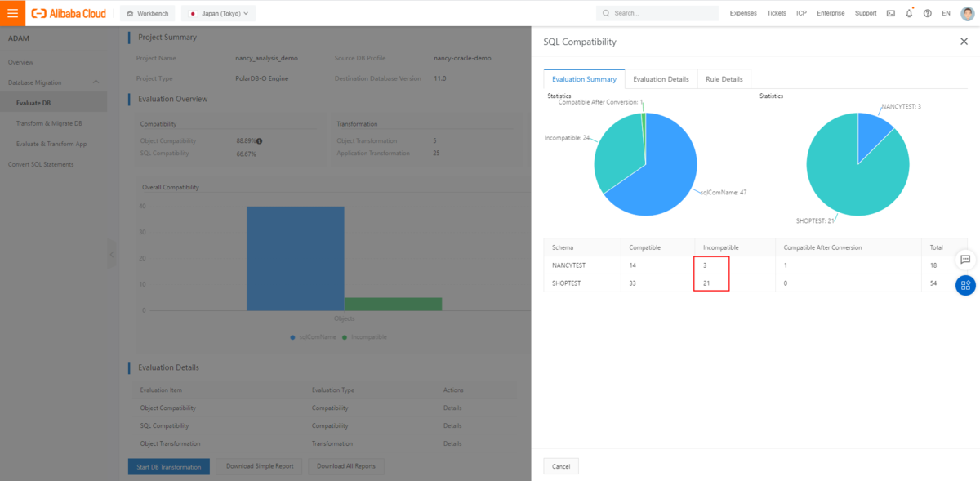The height and width of the screenshot is (481, 980).
Task: Open the Support menu
Action: [866, 13]
